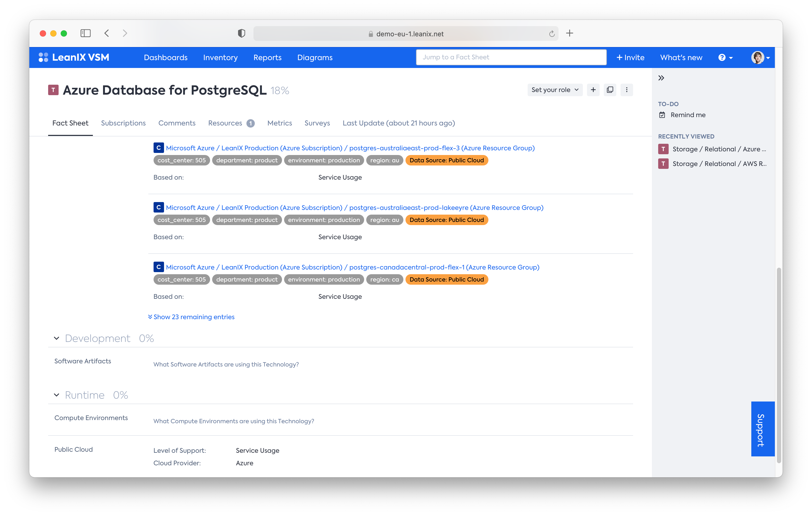The image size is (812, 516).
Task: Switch to the Metrics tab
Action: 280,123
